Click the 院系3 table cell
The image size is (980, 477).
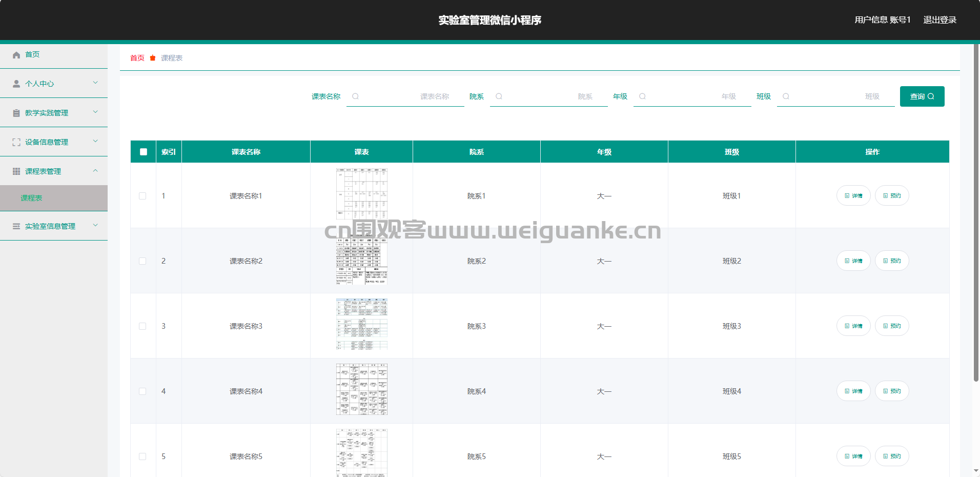477,326
